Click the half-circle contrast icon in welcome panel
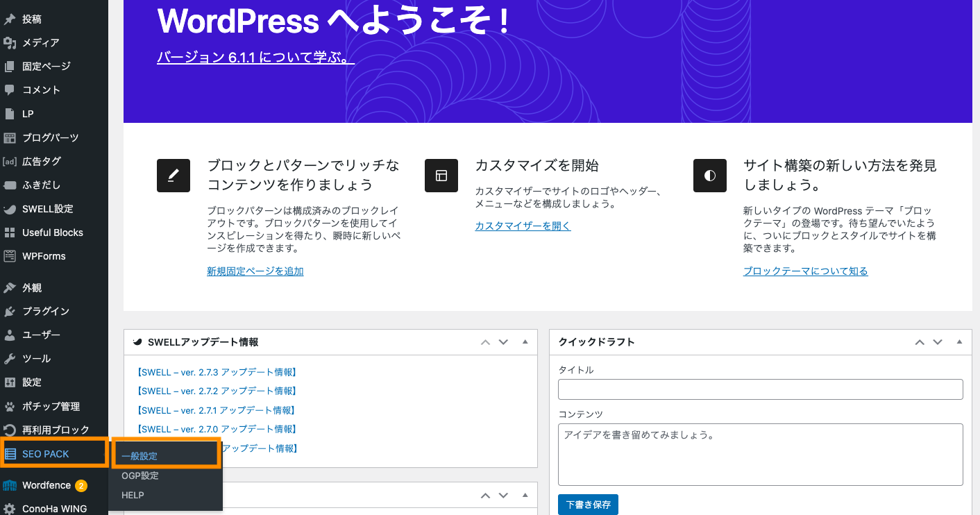This screenshot has width=980, height=515. (710, 176)
